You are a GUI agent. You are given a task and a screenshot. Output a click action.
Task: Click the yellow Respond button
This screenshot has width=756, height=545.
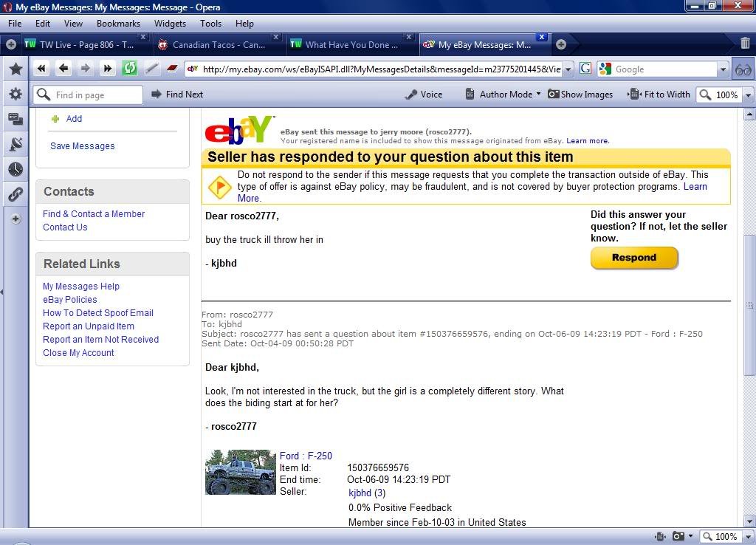coord(634,258)
